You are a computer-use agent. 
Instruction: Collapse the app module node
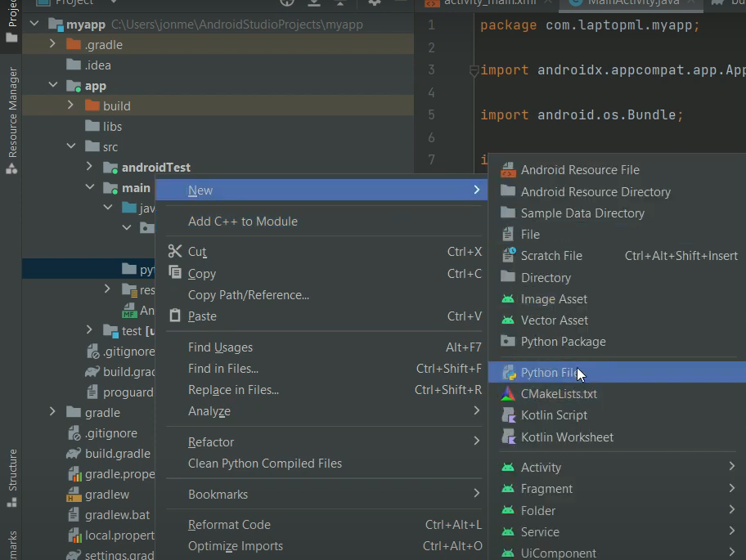[x=53, y=85]
